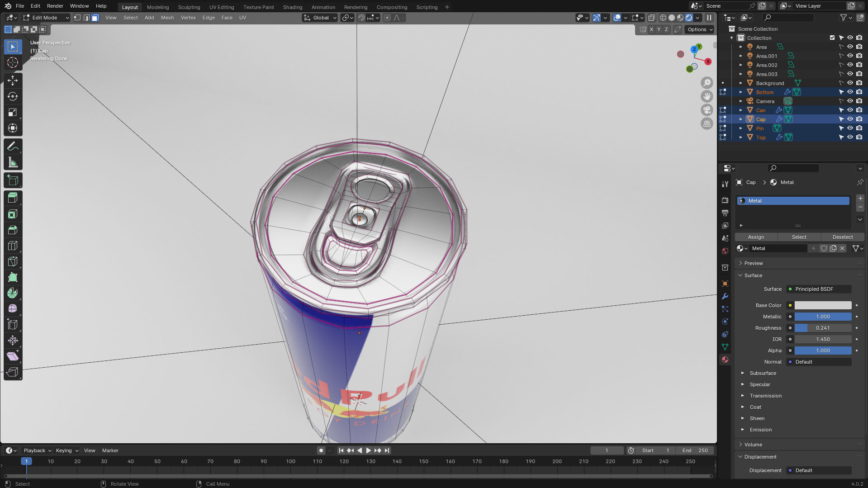Select the Scale tool
Viewport: 868px width, 488px height.
pos(13,112)
